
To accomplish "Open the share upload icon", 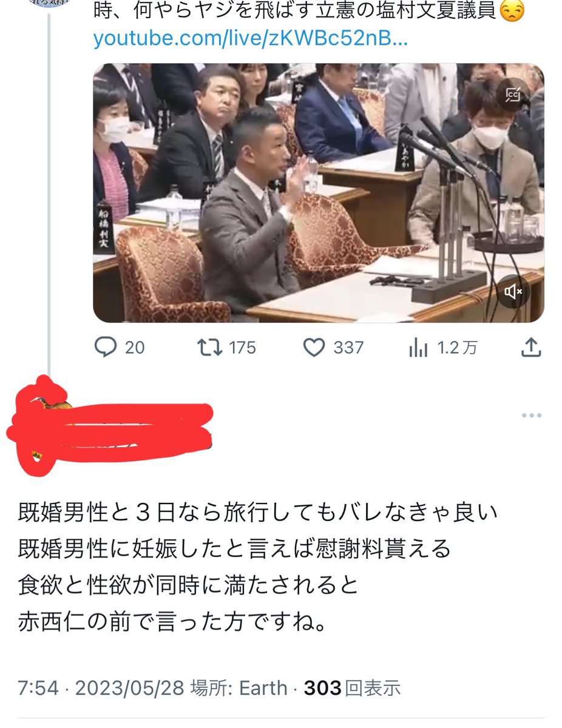I will (531, 346).
